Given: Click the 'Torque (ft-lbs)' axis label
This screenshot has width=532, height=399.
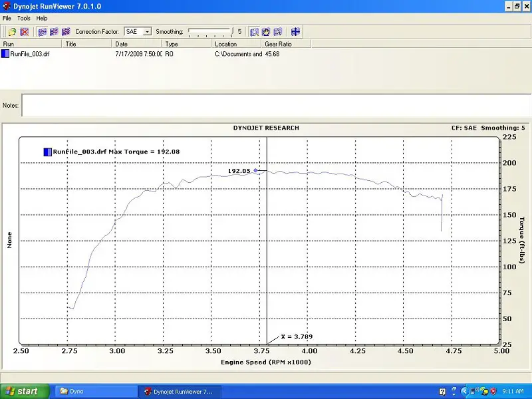Looking at the screenshot, I should (x=522, y=240).
